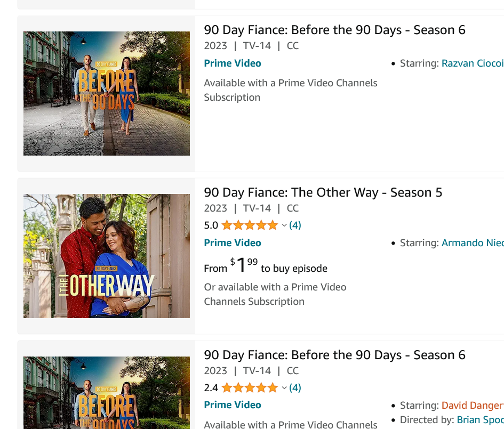Click Prime Video in the David Danger listing
This screenshot has width=504, height=429.
233,405
